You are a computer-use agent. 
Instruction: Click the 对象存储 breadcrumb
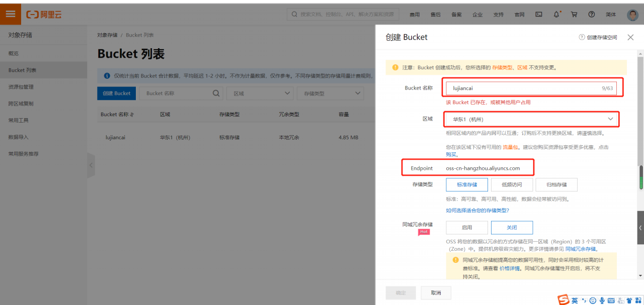point(107,35)
